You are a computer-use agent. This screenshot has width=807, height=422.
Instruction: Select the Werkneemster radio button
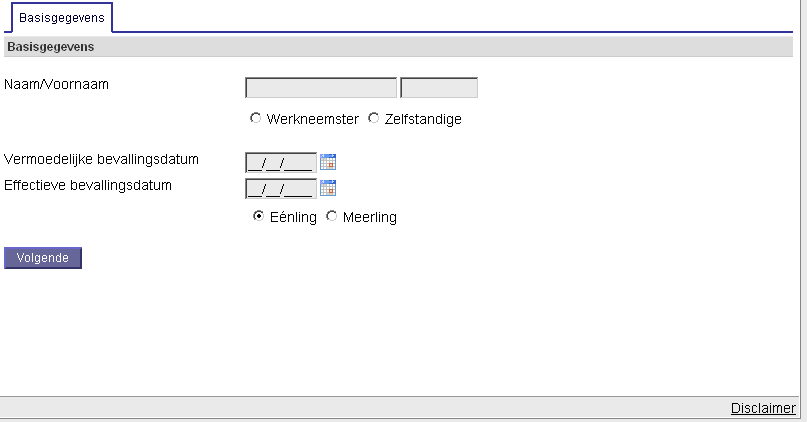point(255,118)
